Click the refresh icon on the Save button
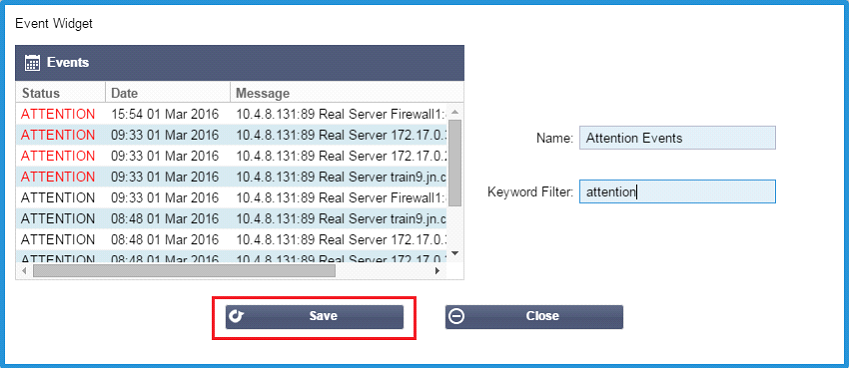Viewport: 850px width, 369px height. 237,316
